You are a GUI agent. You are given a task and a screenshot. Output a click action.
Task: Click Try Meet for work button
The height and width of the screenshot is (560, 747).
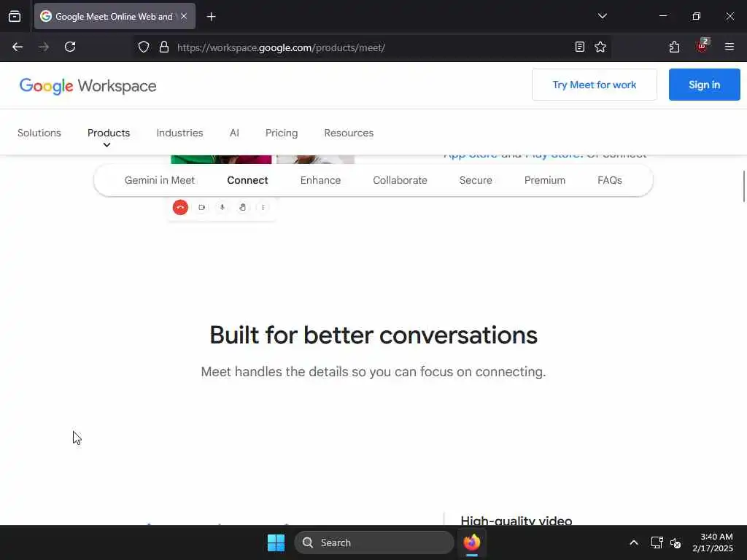tap(594, 85)
